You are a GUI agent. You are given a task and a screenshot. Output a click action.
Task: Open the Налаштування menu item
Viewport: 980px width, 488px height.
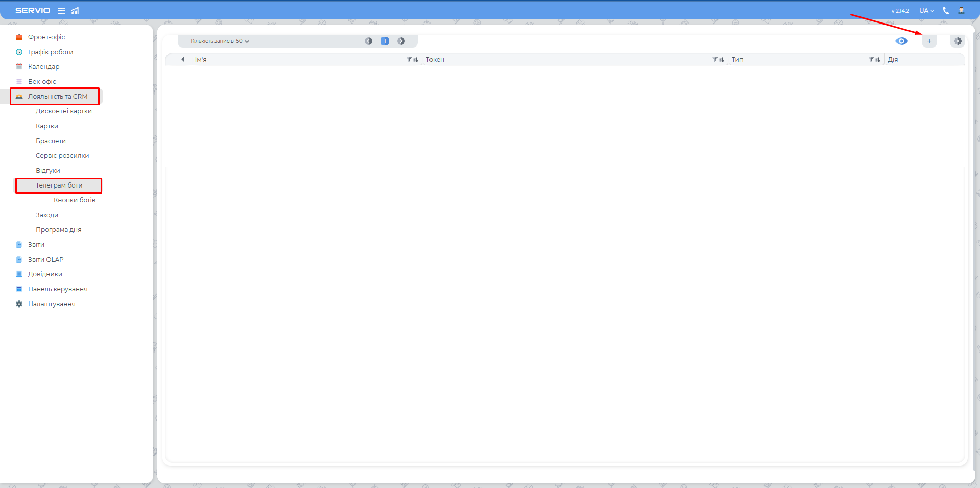52,304
